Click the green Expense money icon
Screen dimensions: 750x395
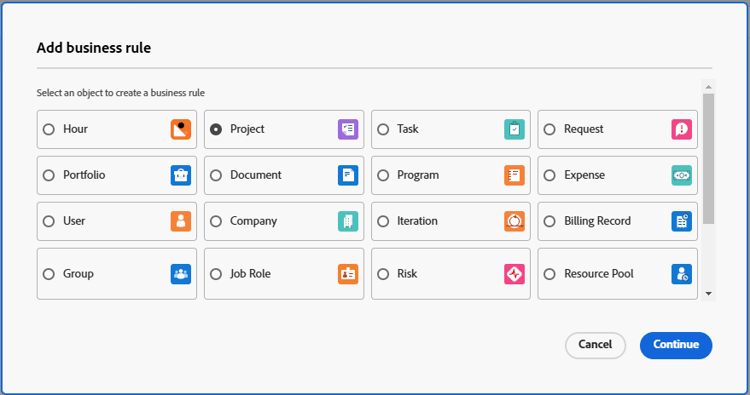pyautogui.click(x=682, y=175)
